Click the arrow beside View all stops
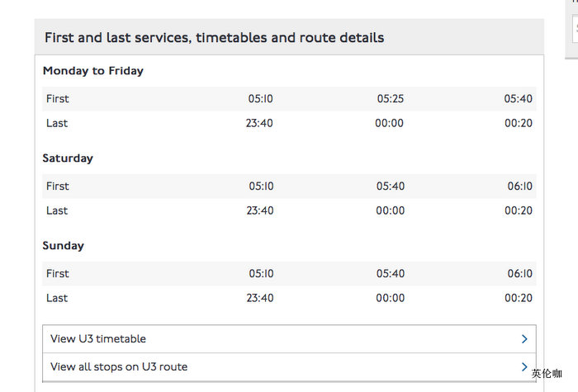The width and height of the screenshot is (578, 392). 524,367
